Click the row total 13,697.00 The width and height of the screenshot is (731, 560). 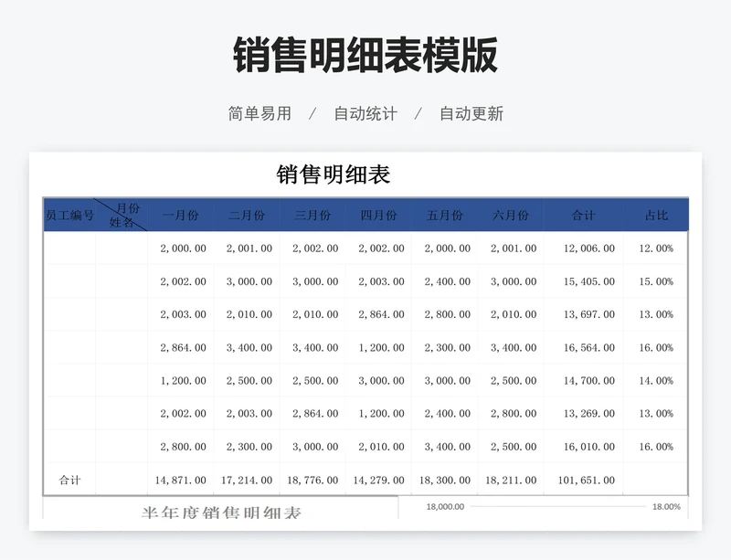point(589,315)
